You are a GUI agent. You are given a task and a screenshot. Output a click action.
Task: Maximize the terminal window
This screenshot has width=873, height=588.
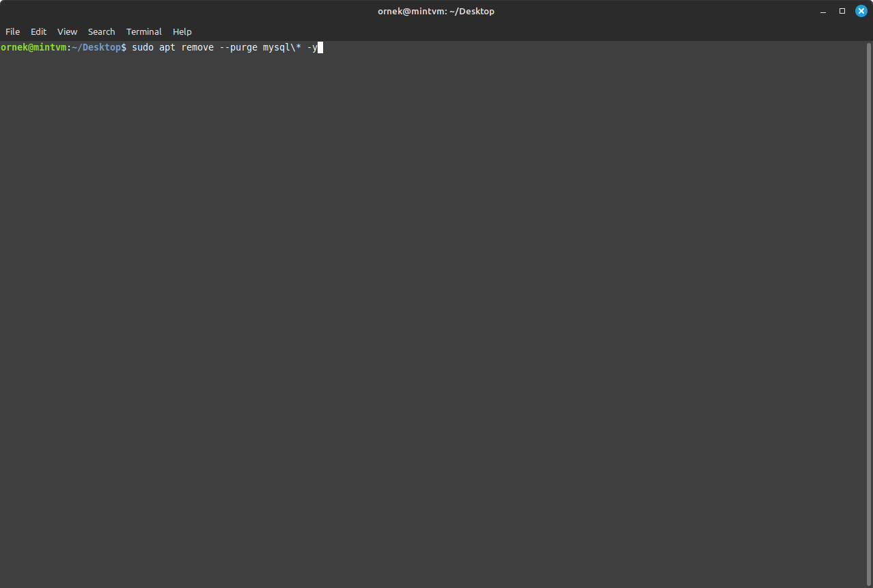pos(842,11)
